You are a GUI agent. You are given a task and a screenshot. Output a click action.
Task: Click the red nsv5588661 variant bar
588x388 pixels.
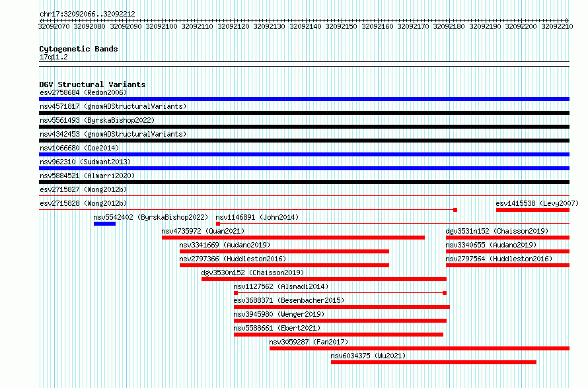tap(339, 335)
